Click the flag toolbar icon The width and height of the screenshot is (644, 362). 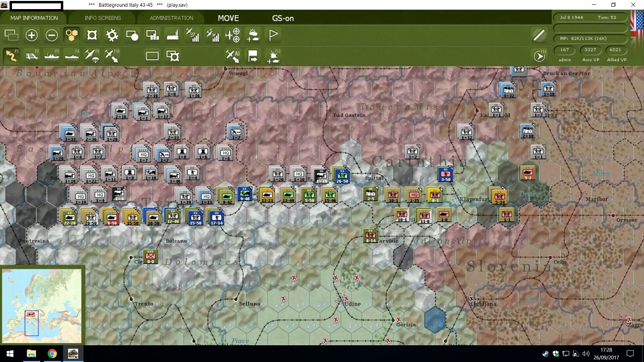click(x=273, y=35)
